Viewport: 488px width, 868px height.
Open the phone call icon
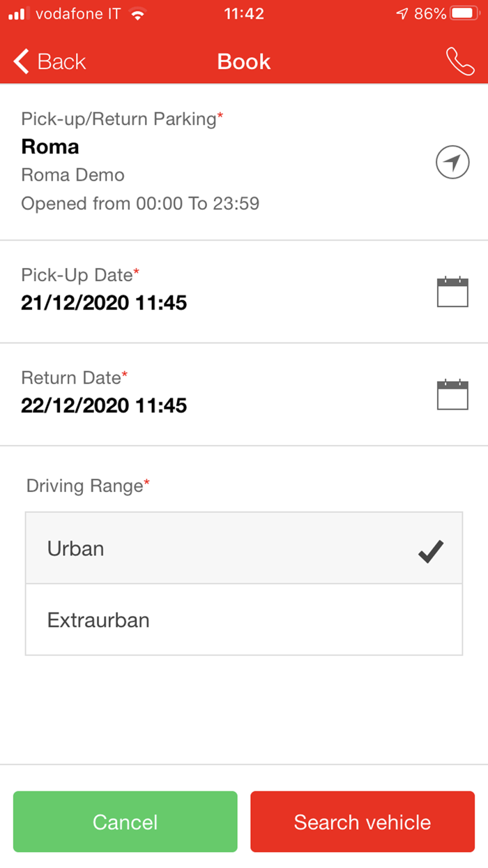click(460, 61)
